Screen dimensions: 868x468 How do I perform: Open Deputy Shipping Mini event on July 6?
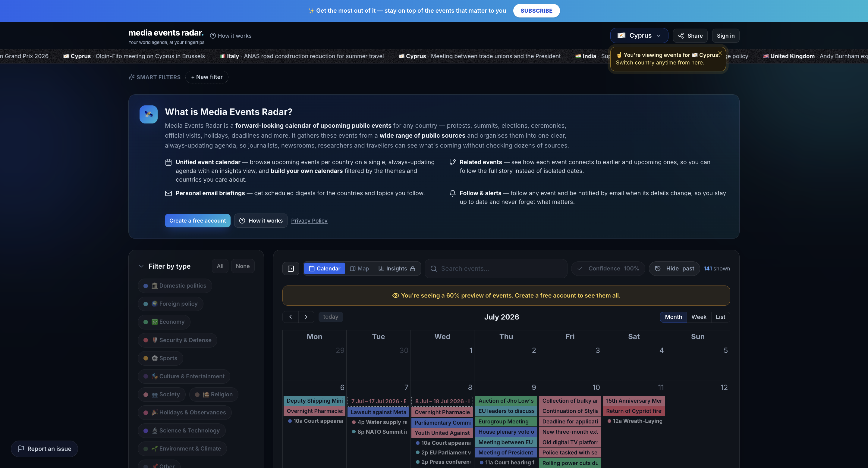(314, 401)
